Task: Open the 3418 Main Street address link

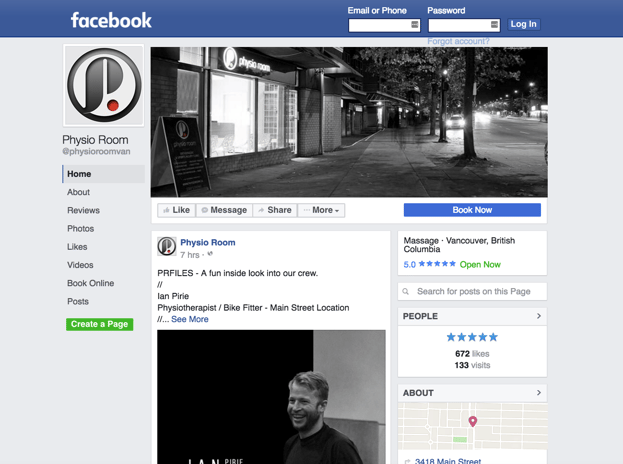Action: coord(448,461)
